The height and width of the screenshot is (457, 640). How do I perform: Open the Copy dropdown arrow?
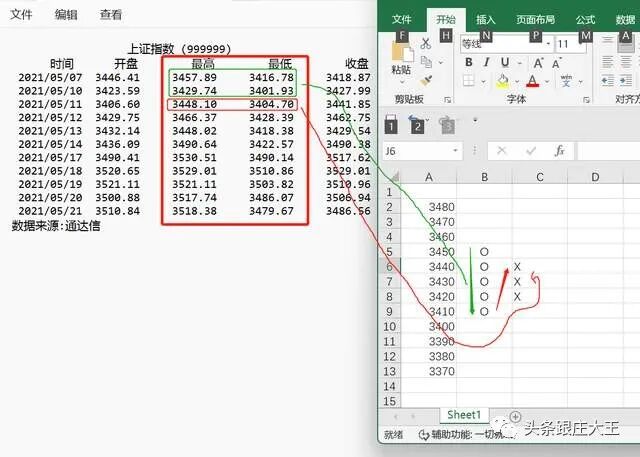(x=441, y=63)
